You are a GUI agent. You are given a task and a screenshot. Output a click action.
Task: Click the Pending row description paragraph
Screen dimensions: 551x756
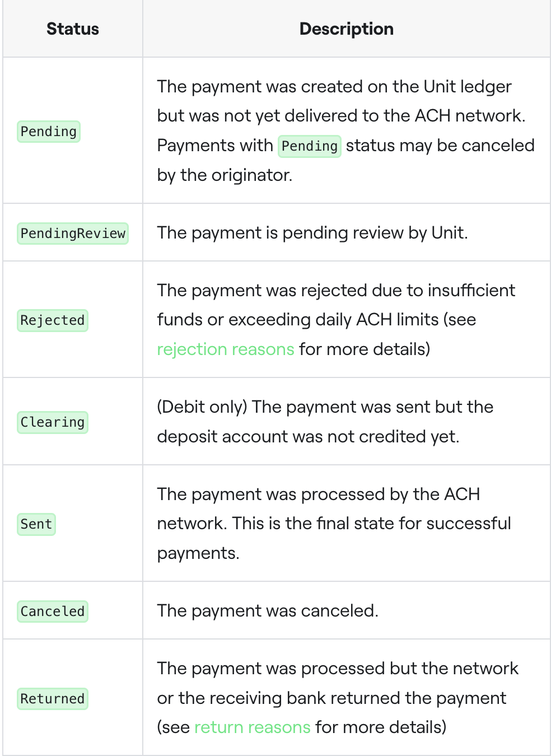pos(346,130)
